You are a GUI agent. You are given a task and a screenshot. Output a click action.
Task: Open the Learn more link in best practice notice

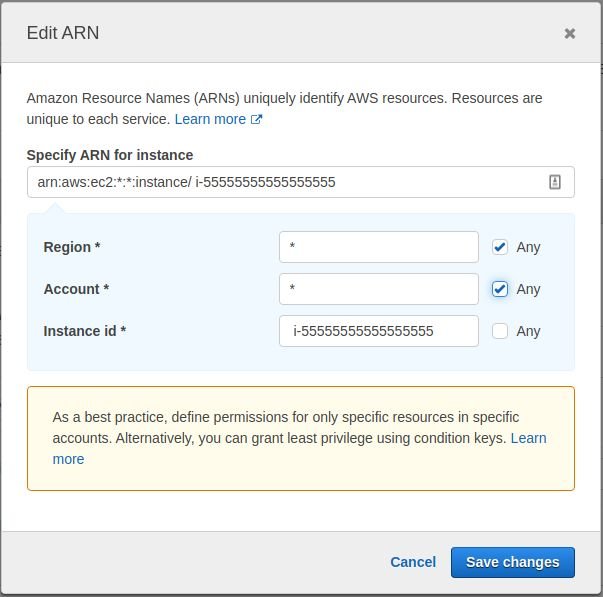(528, 438)
